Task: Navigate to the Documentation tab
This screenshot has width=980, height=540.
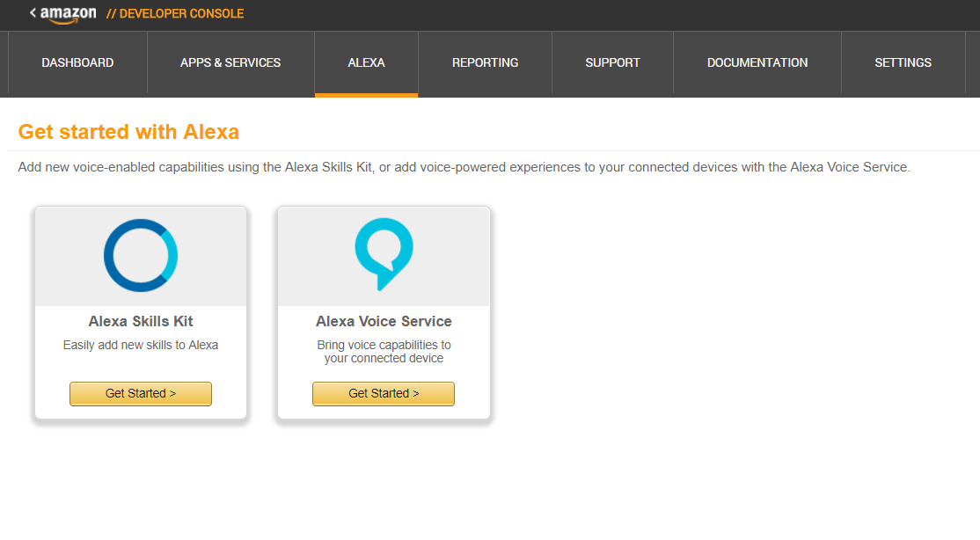Action: click(x=757, y=62)
